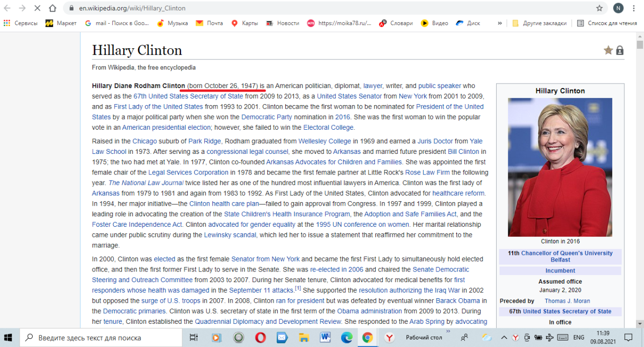This screenshot has height=347, width=644.
Task: Open the Chrome profile avatar N
Action: (618, 8)
